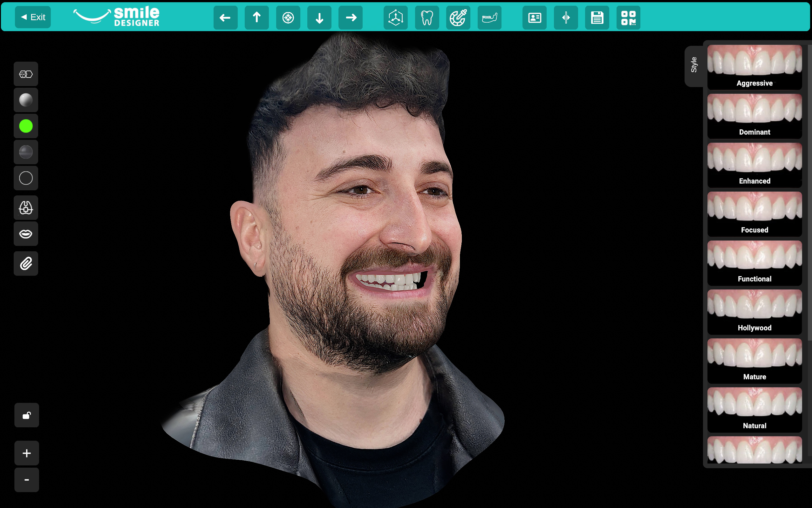Click the Smile Designer logo
Image resolution: width=812 pixels, height=508 pixels.
(116, 17)
